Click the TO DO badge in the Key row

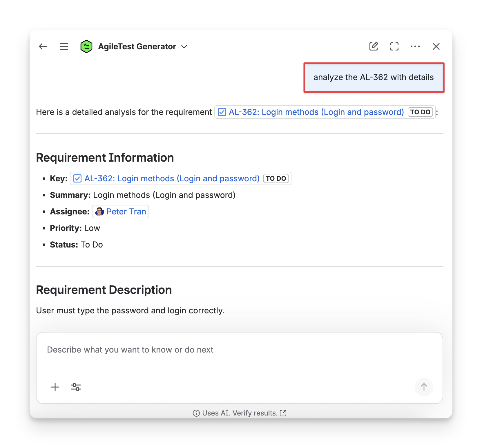point(276,178)
